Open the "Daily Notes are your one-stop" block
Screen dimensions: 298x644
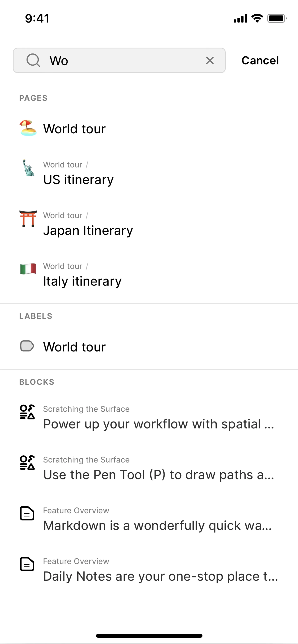160,576
